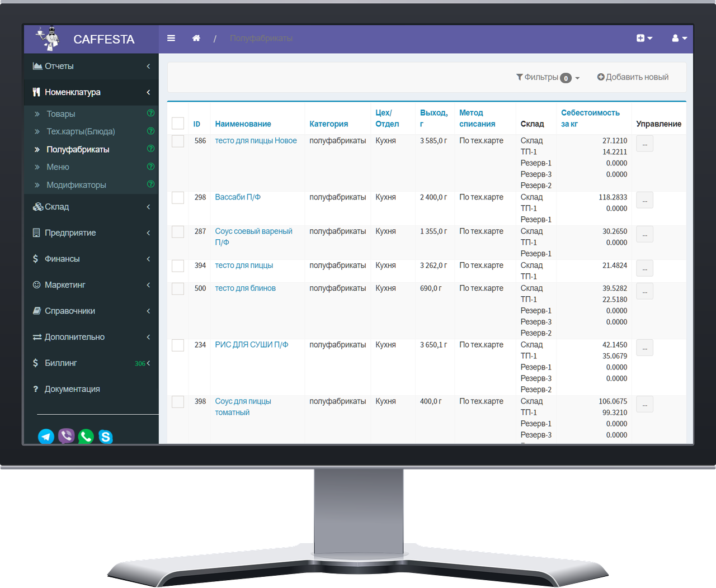Screen dimensions: 716x588
Task: Open help icon next to Меню
Action: coord(150,167)
